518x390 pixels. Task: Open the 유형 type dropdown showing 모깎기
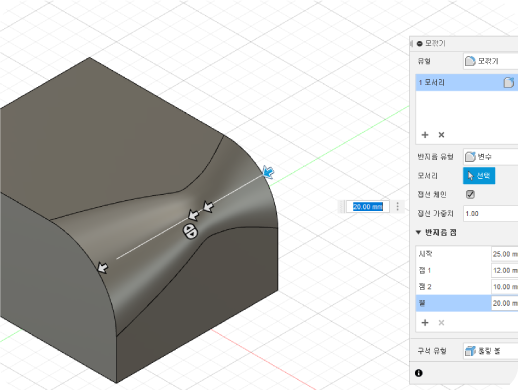coord(490,61)
